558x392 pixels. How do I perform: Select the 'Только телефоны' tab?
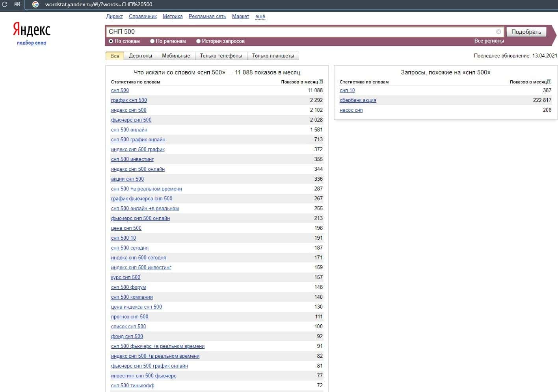221,56
